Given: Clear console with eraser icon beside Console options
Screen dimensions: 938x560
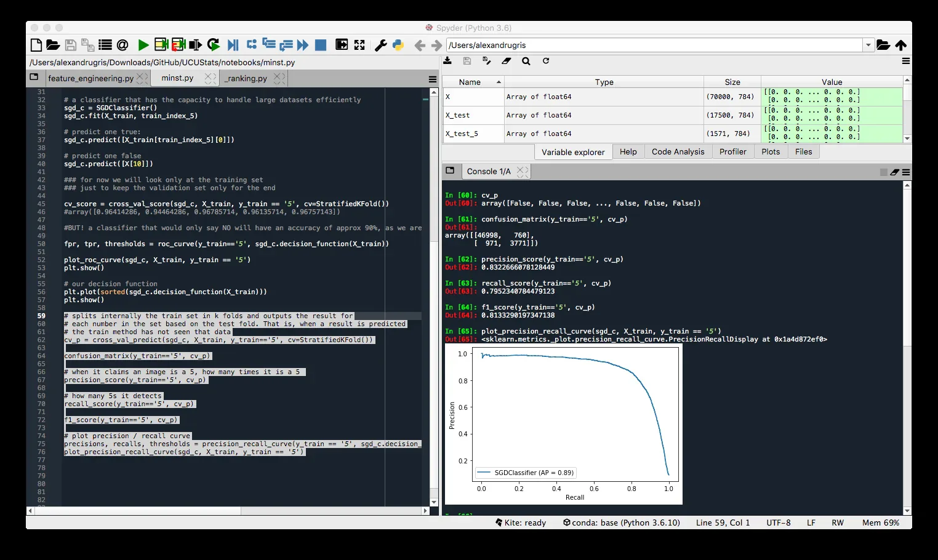Looking at the screenshot, I should (895, 172).
